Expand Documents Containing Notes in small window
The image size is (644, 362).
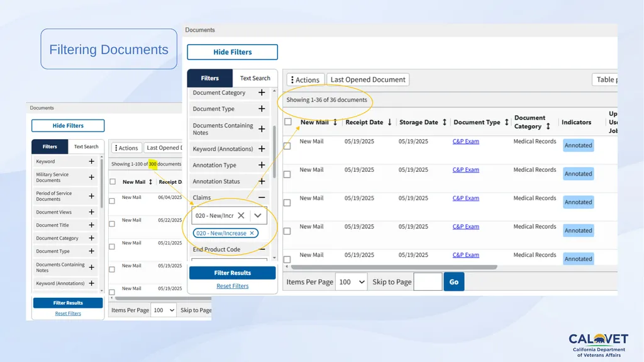tap(92, 268)
